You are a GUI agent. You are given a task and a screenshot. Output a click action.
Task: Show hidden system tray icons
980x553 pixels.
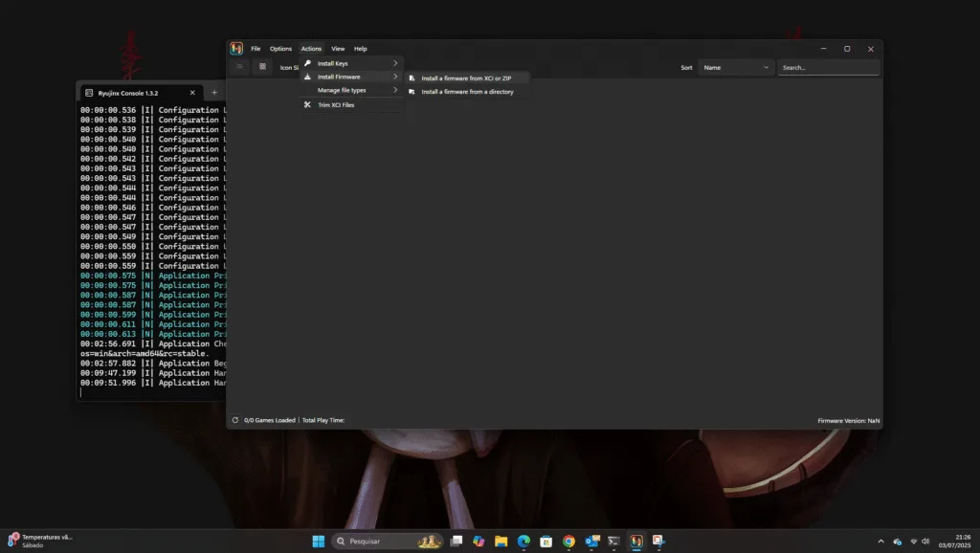pyautogui.click(x=881, y=542)
